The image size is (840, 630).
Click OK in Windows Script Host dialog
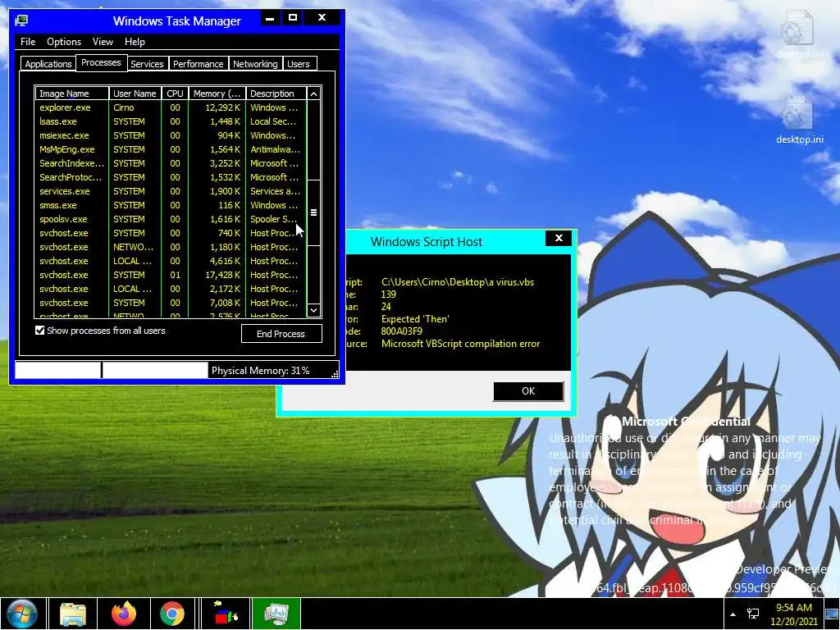coord(528,391)
